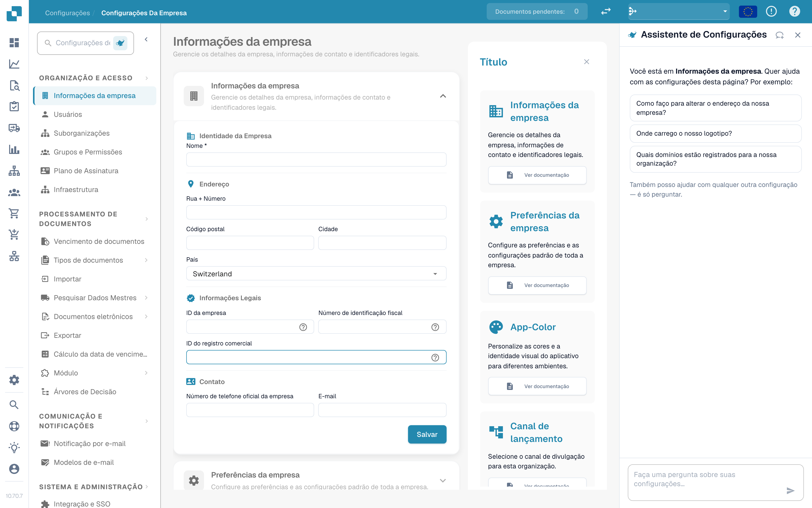The image size is (812, 508).
Task: Open the dashboard icon in left rail
Action: 14,43
